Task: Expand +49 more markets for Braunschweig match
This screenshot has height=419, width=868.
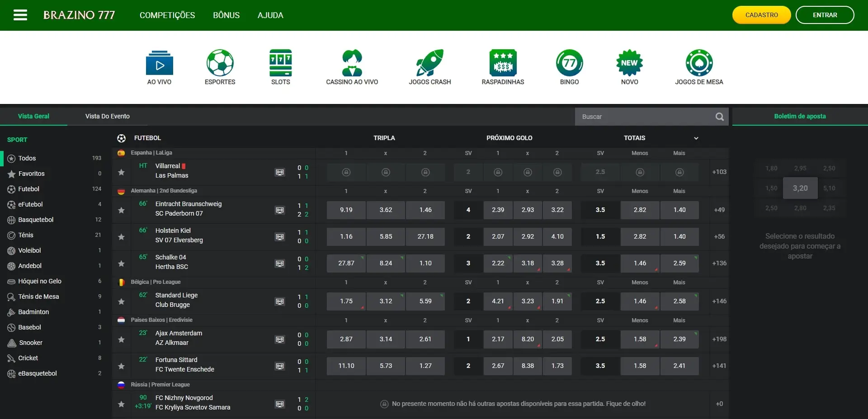Action: 719,210
